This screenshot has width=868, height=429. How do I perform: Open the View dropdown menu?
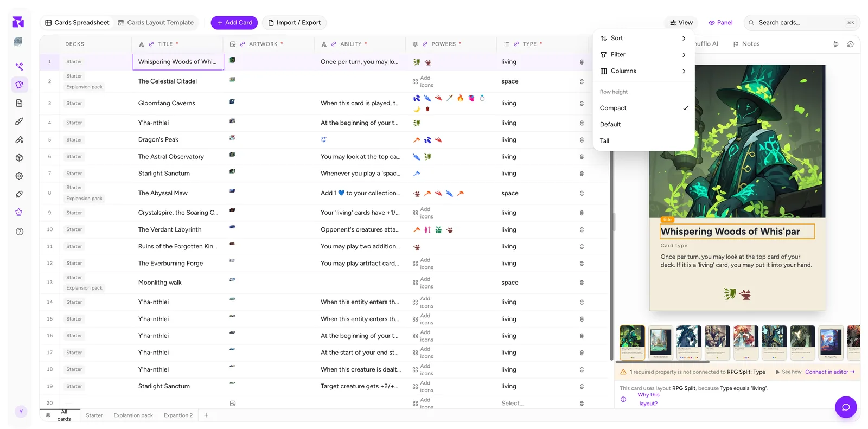[x=681, y=23]
